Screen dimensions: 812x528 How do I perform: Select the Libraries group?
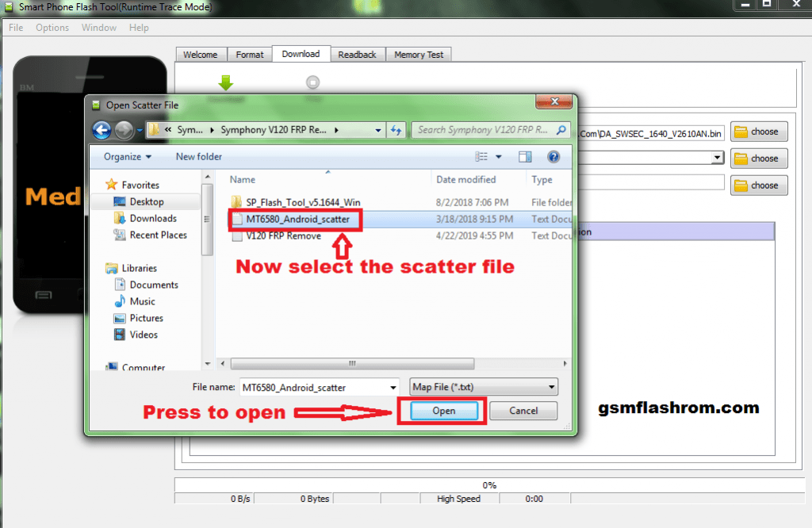(139, 268)
